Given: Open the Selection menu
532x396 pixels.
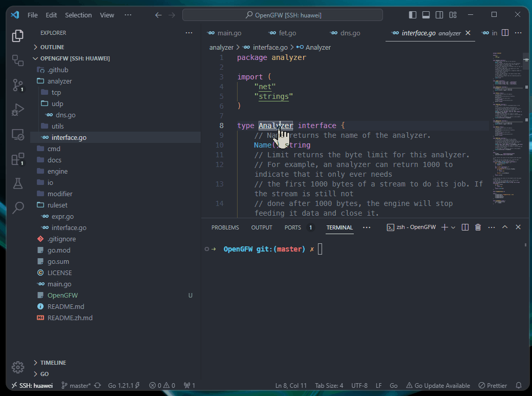Looking at the screenshot, I should (78, 15).
